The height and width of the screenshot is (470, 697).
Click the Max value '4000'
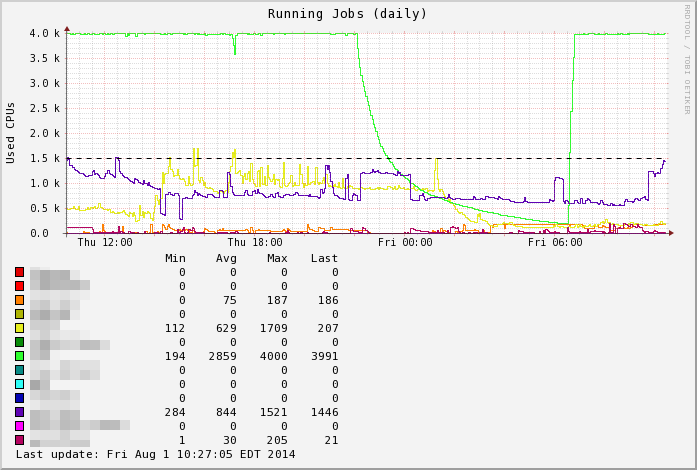point(274,356)
